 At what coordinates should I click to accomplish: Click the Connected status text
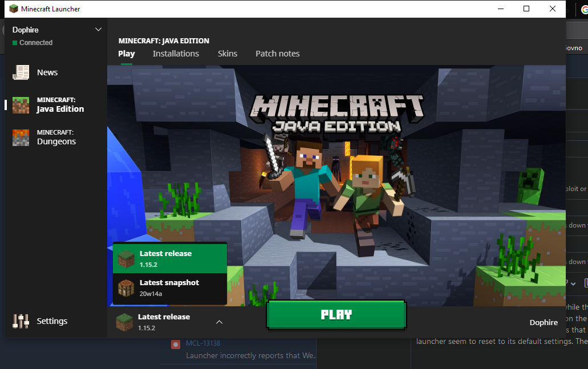[36, 43]
